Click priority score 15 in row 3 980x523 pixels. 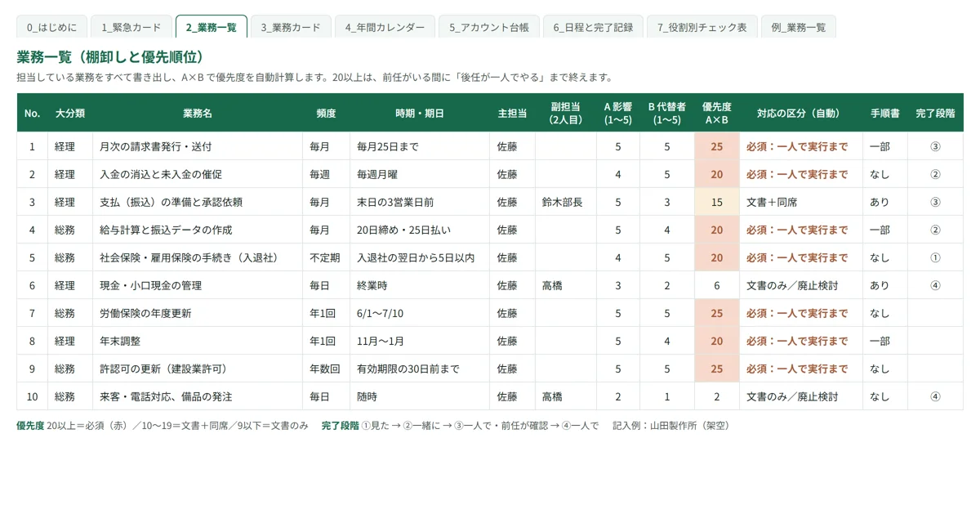point(717,202)
